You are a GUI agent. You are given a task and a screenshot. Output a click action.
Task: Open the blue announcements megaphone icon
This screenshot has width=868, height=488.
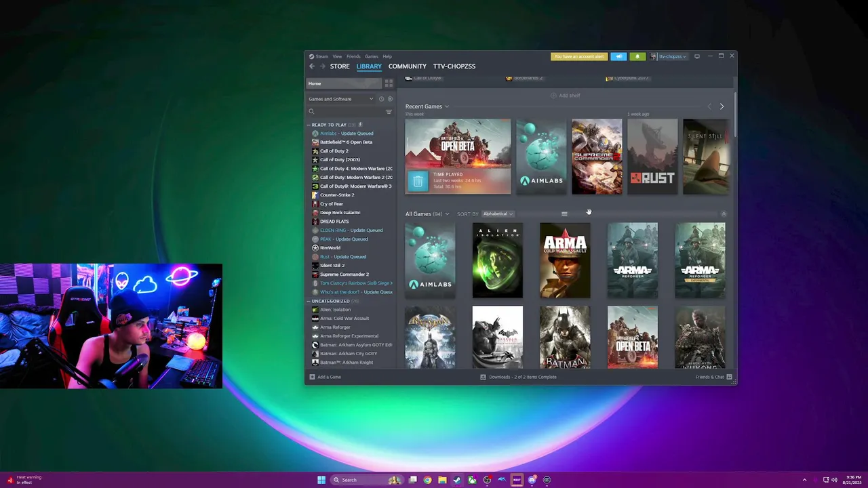(618, 56)
